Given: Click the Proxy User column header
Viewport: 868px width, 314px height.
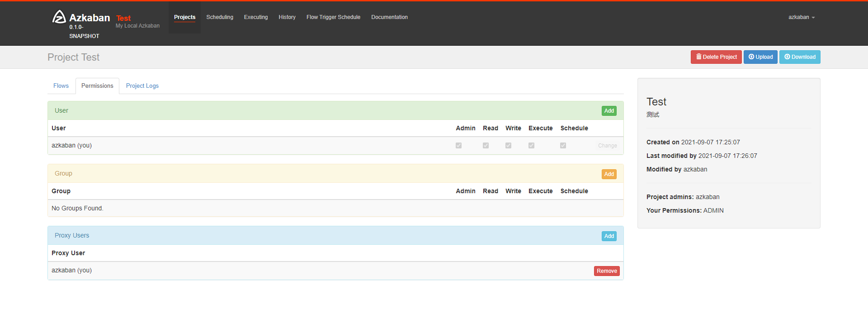Looking at the screenshot, I should pyautogui.click(x=68, y=253).
